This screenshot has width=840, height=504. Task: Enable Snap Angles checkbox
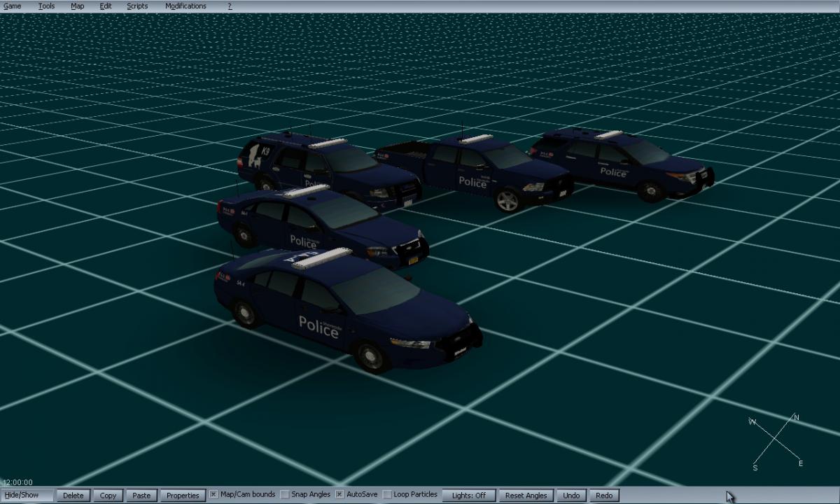[x=284, y=494]
